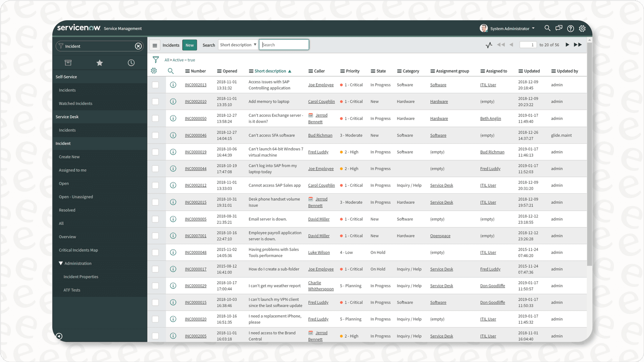The image size is (644, 362).
Task: Select the checkbox for incident INC0009005
Action: click(x=156, y=219)
